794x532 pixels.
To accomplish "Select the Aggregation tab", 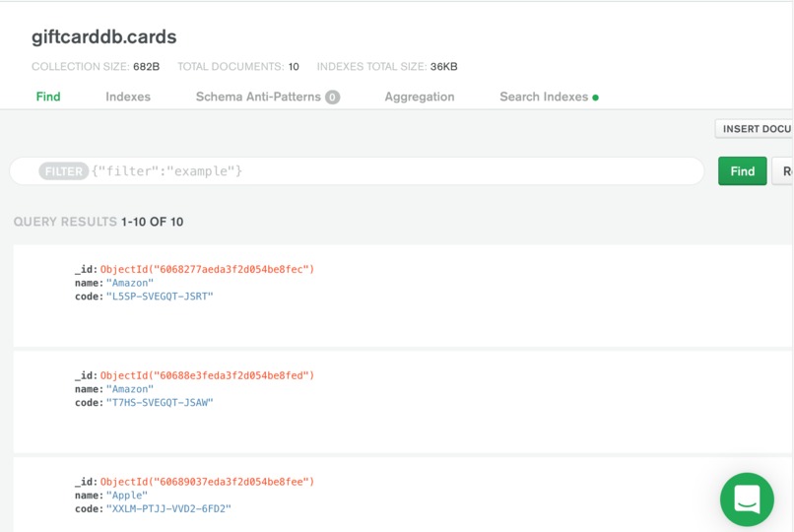I will pyautogui.click(x=420, y=97).
